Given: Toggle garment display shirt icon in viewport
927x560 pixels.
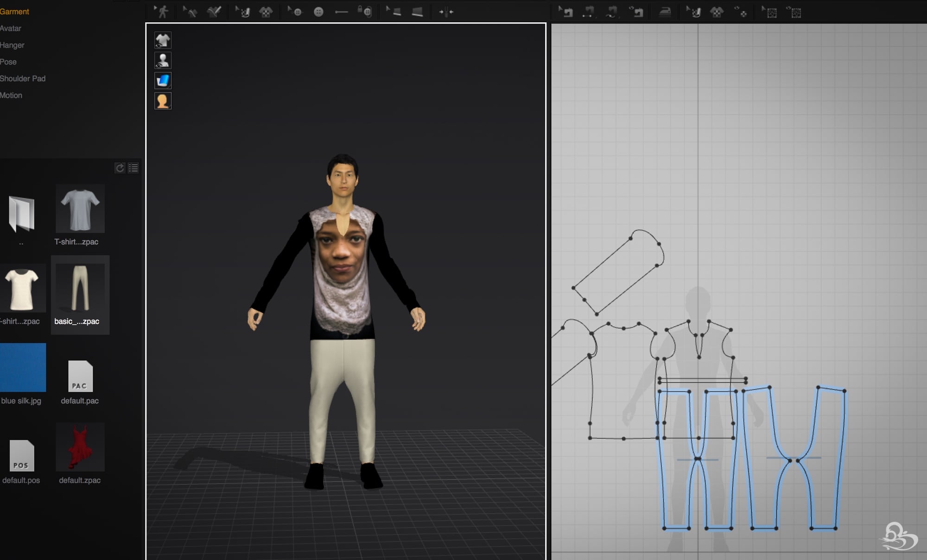Looking at the screenshot, I should [163, 40].
